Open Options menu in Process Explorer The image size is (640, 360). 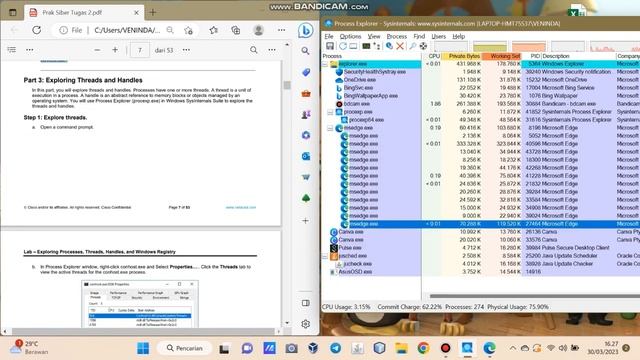[x=350, y=36]
